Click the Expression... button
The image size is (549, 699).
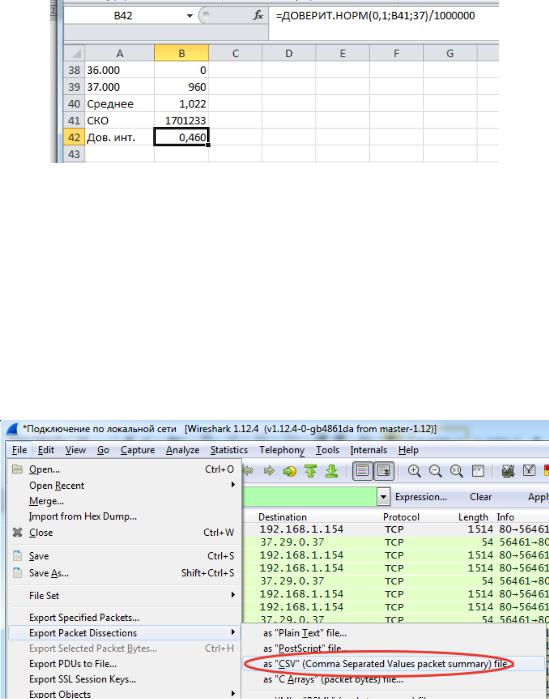coord(421,497)
